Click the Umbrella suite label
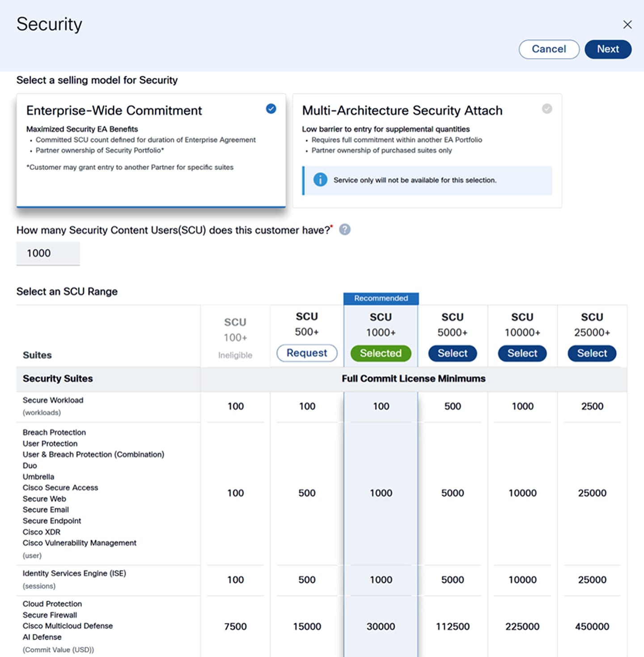 tap(38, 477)
